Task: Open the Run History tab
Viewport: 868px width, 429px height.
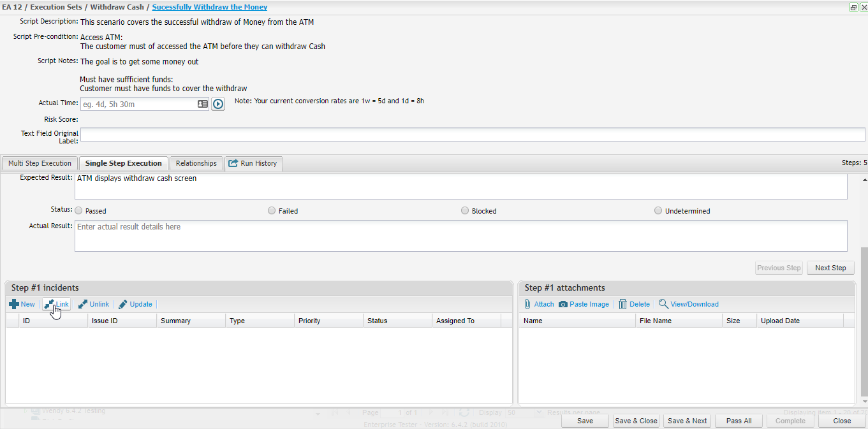Action: [x=253, y=163]
